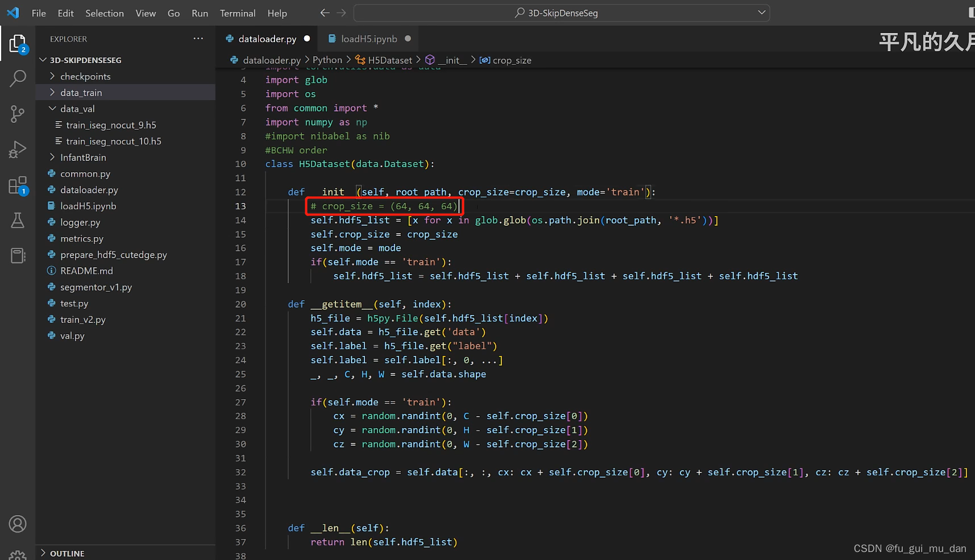Collapse the 3D-SKIPDENSESEG root folder
The height and width of the screenshot is (560, 975).
43,60
